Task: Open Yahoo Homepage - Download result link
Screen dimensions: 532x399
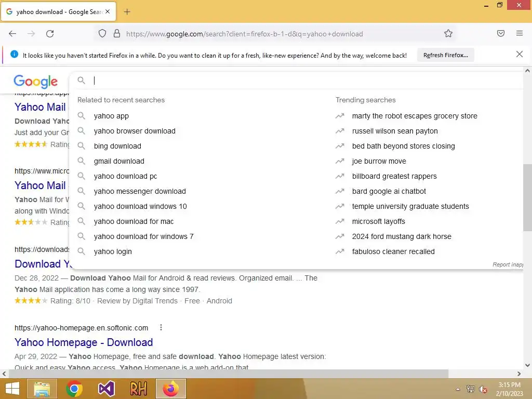Action: pos(84,342)
